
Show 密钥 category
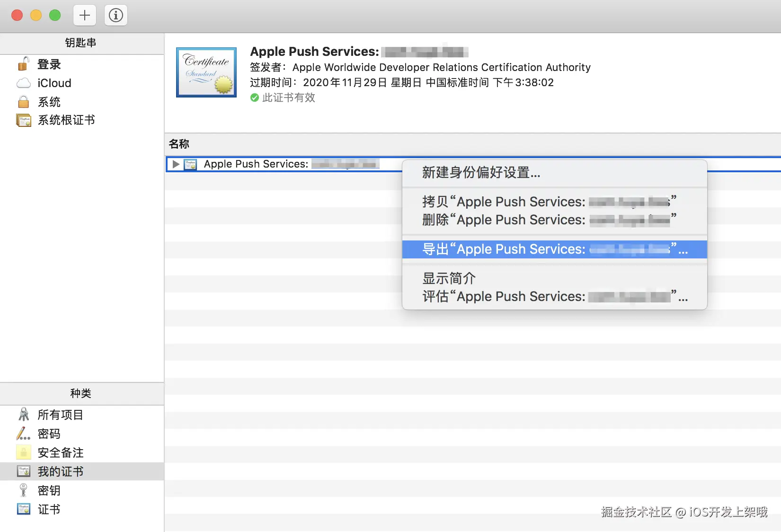pyautogui.click(x=82, y=490)
